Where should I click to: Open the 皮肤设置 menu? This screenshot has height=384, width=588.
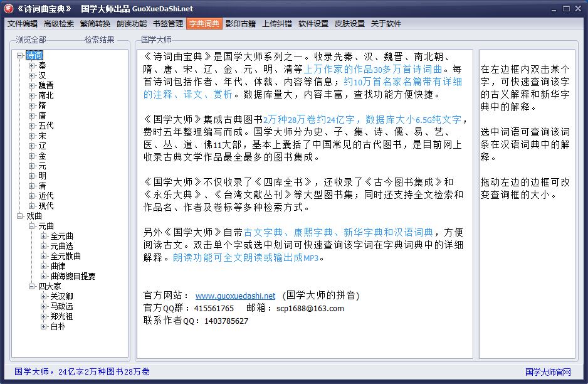(x=350, y=24)
